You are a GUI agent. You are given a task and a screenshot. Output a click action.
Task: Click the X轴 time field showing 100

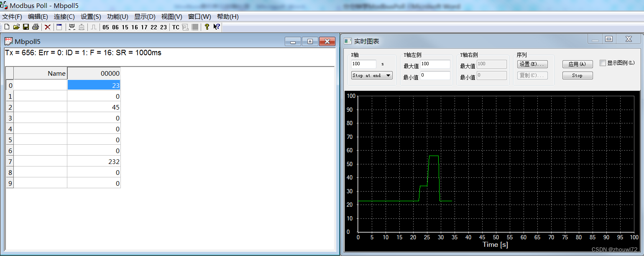tap(364, 64)
